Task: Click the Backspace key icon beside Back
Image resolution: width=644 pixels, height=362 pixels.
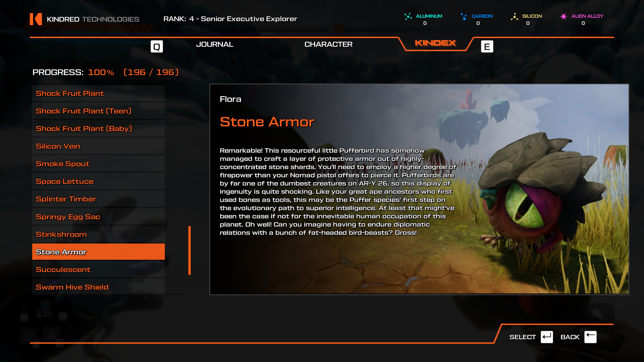Action: 591,337
